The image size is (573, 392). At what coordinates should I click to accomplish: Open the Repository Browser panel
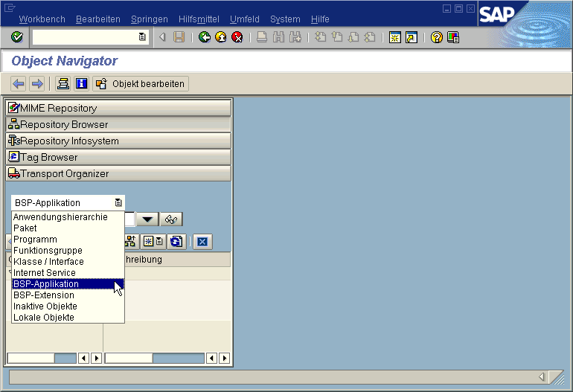[119, 124]
